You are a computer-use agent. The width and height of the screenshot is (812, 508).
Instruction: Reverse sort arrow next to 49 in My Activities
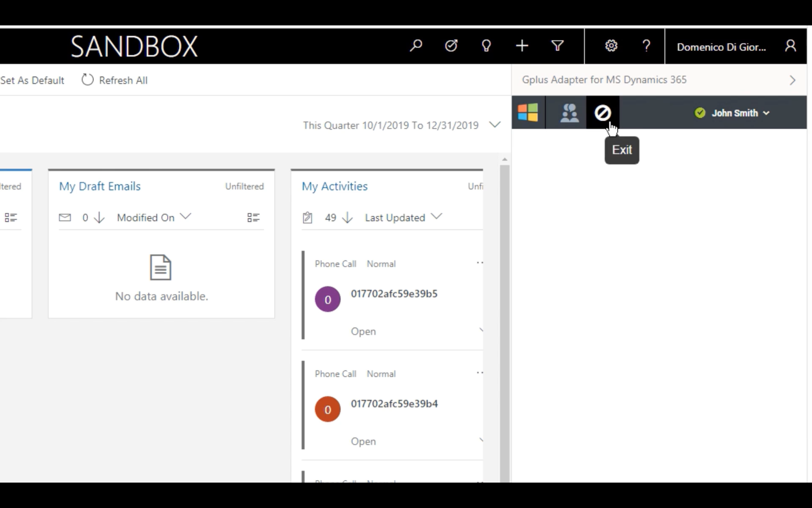347,218
